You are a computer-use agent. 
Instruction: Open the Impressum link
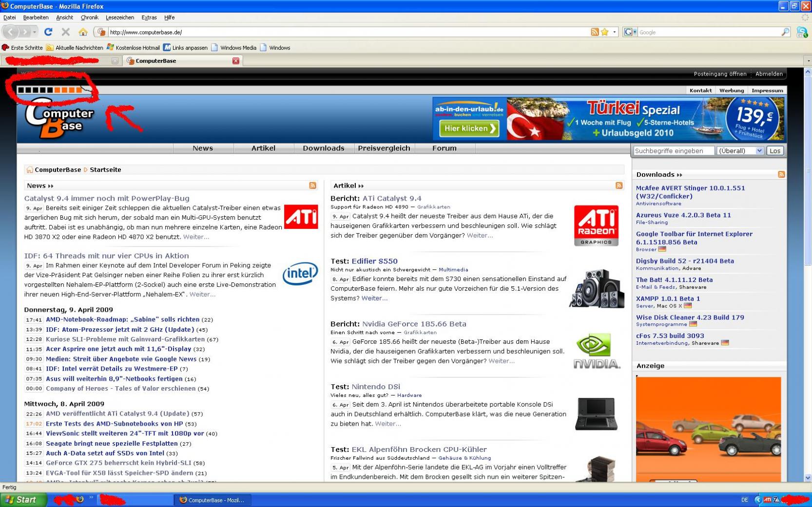tap(767, 91)
